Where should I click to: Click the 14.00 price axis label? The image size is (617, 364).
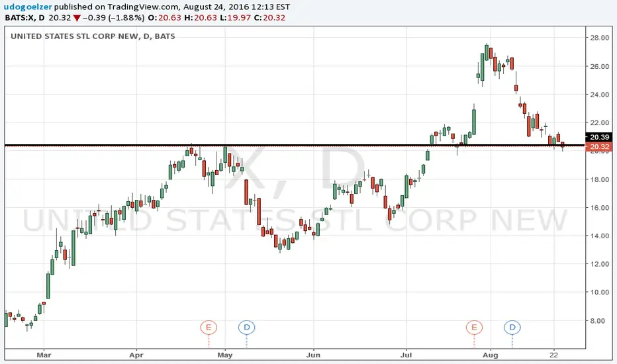click(x=599, y=236)
